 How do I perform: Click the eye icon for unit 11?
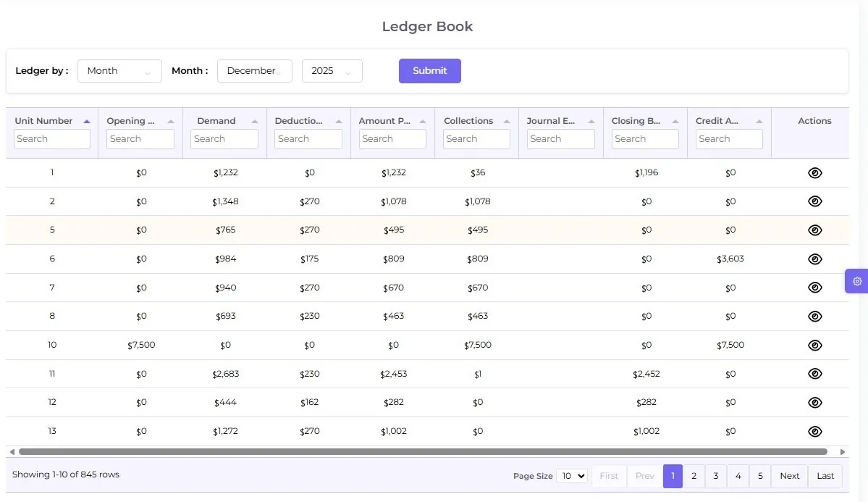tap(814, 374)
